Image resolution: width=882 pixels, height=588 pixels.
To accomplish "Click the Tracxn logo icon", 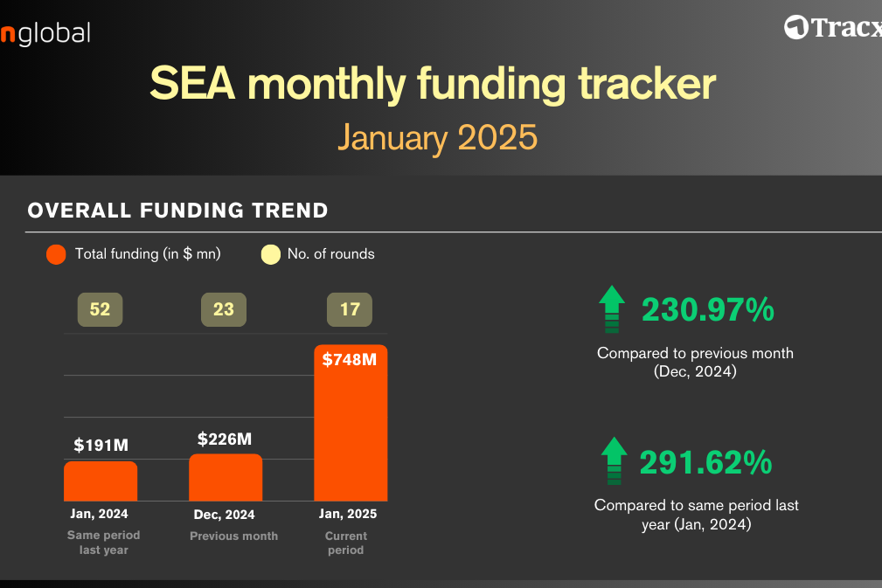I will [796, 28].
